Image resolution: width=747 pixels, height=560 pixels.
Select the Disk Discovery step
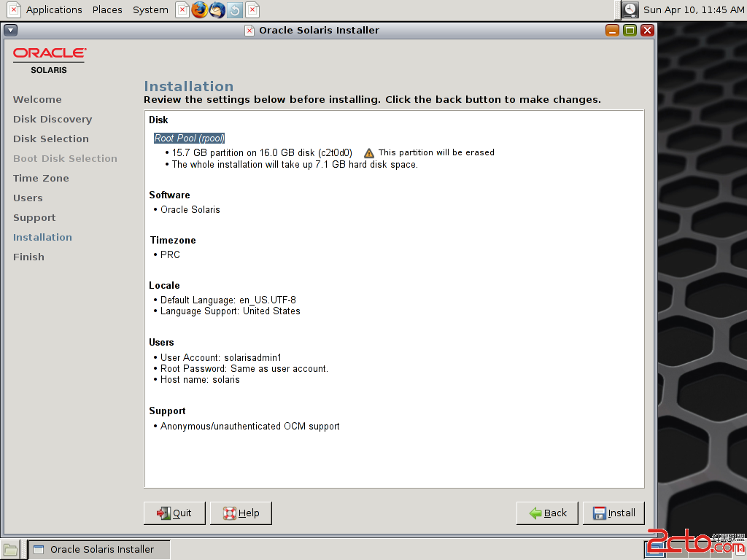53,119
